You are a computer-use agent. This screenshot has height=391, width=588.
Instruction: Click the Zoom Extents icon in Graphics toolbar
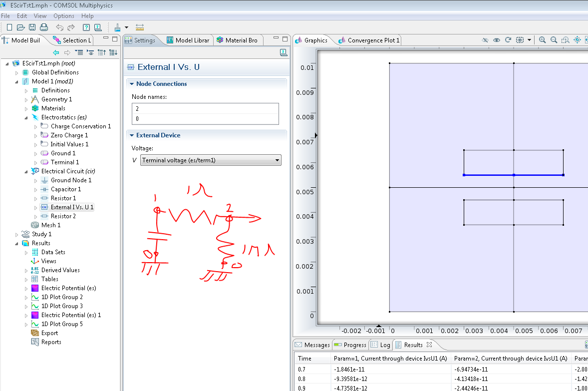[x=577, y=40]
